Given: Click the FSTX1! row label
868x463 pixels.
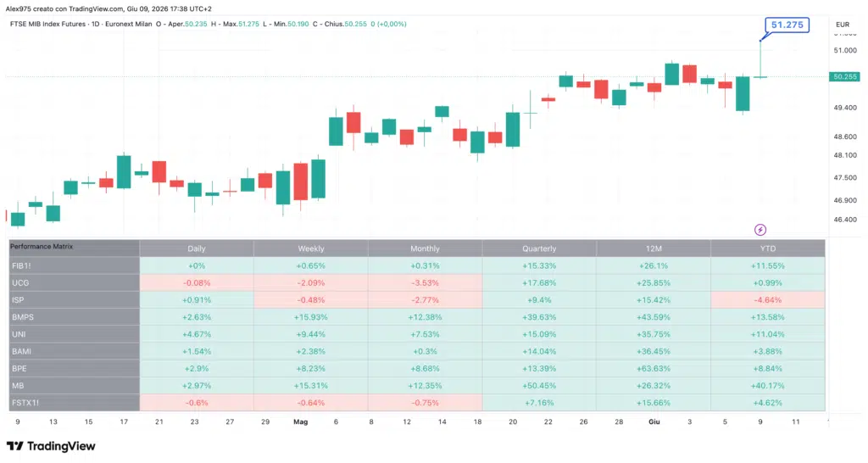Looking at the screenshot, I should [x=75, y=403].
